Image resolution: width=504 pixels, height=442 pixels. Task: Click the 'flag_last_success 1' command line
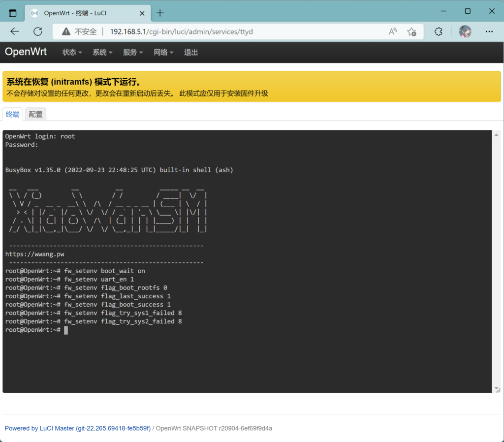(88, 296)
